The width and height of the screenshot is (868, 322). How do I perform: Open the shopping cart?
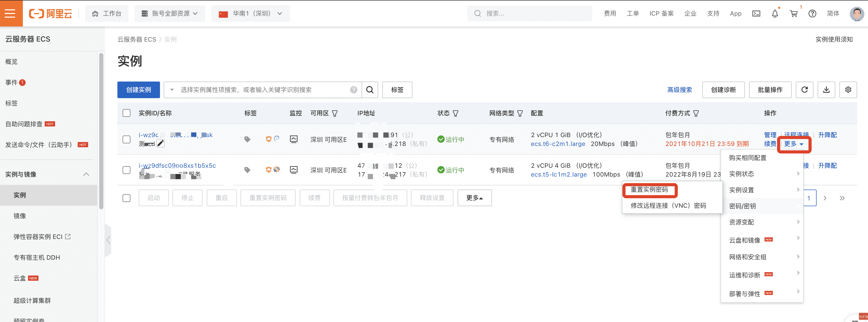point(793,14)
